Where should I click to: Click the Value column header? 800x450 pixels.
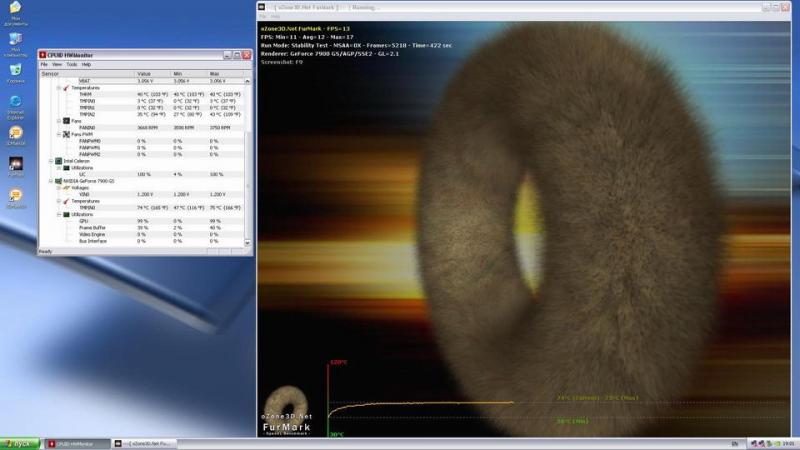pyautogui.click(x=150, y=73)
